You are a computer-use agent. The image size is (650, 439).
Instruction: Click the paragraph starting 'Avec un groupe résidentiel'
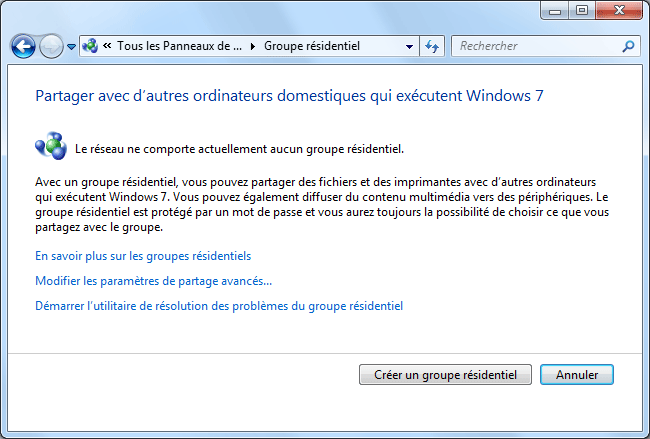pyautogui.click(x=322, y=205)
